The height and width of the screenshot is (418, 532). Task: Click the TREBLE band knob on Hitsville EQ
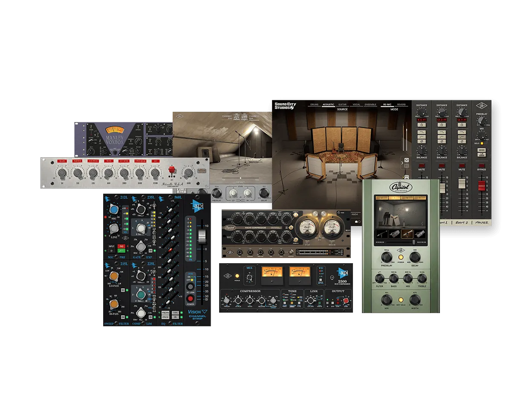[140, 173]
